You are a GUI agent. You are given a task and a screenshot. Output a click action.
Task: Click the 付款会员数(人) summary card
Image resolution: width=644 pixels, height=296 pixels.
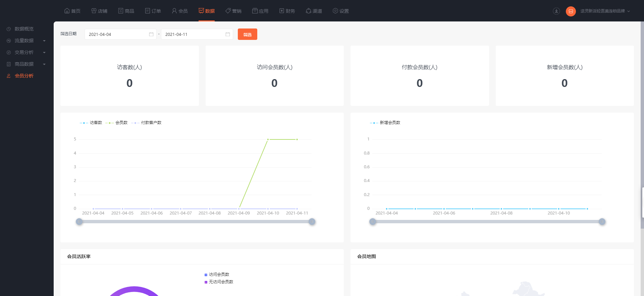click(x=420, y=76)
